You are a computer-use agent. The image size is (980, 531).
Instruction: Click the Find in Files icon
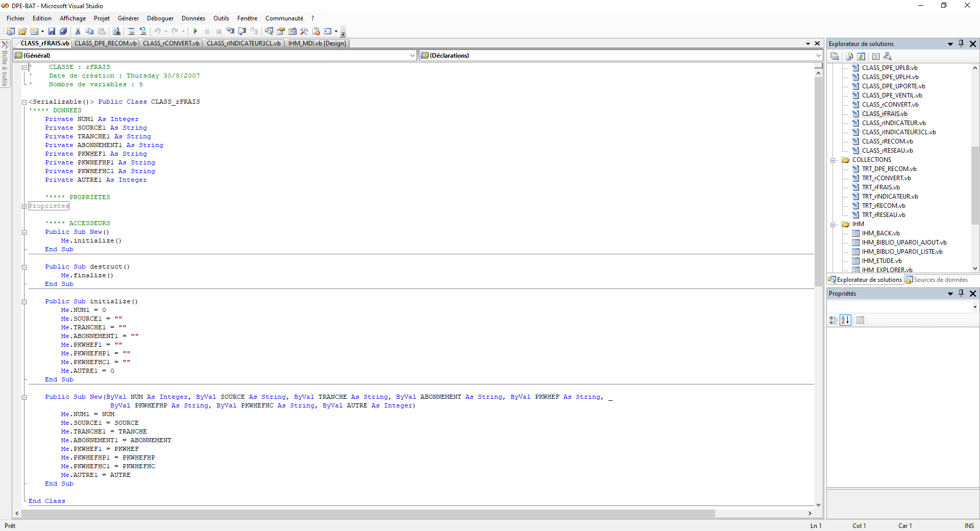point(116,31)
